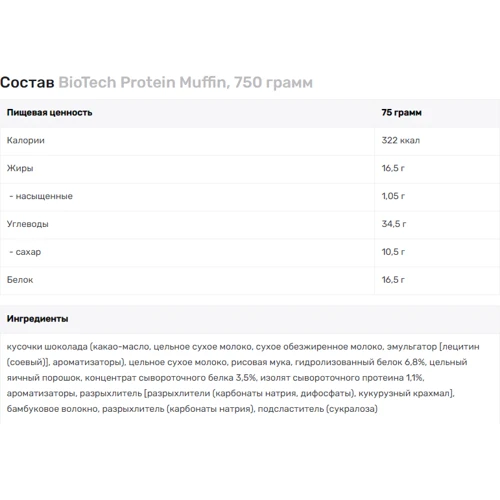Select the '- насыщенные' row label
The width and height of the screenshot is (500, 500).
[41, 196]
